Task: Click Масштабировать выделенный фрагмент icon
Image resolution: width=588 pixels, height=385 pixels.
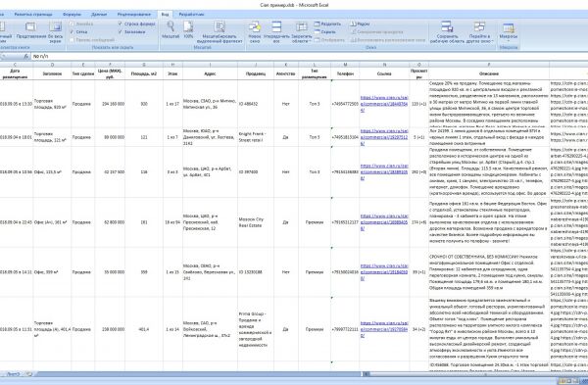Action: click(x=220, y=32)
